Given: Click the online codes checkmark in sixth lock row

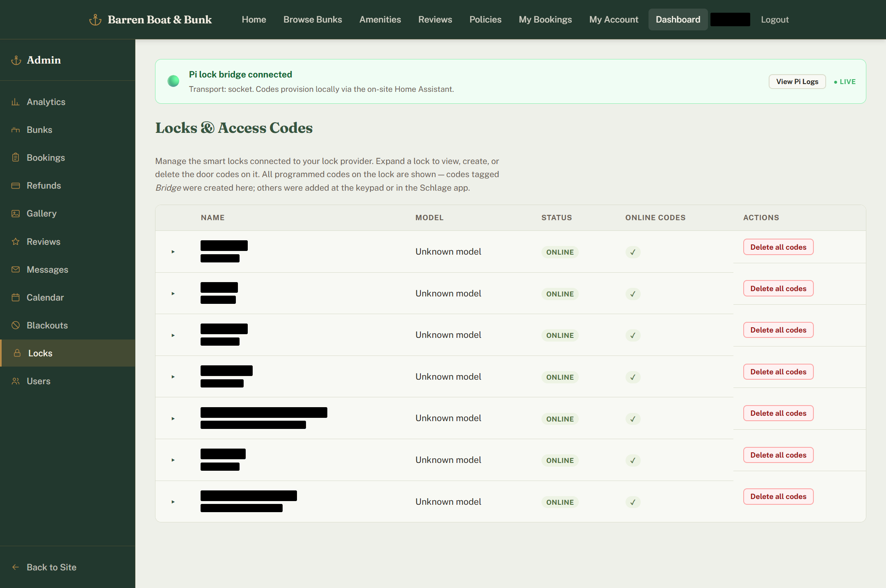Looking at the screenshot, I should click(x=633, y=460).
